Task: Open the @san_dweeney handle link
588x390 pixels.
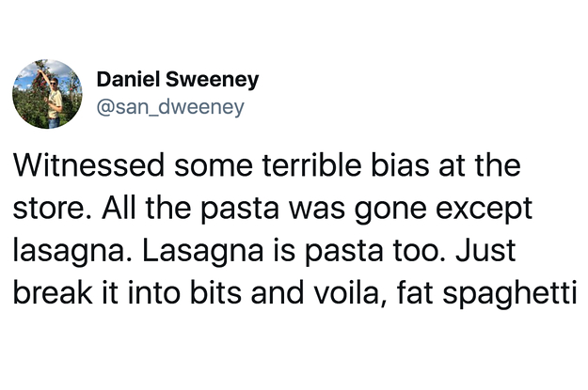Action: point(170,107)
